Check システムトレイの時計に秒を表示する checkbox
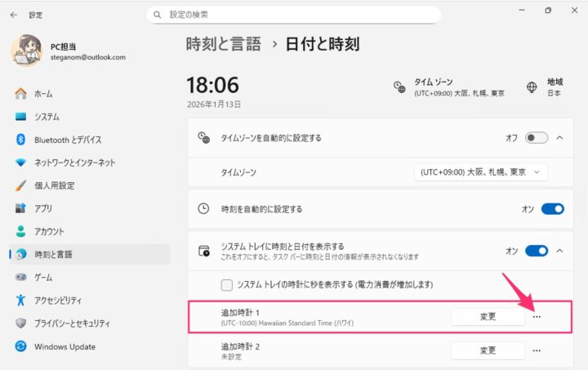This screenshot has height=370, width=588. tap(228, 285)
